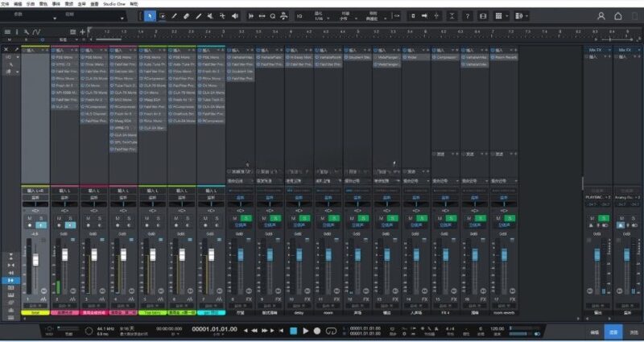Open the FSE Mono insert on channel 2
Image resolution: width=644 pixels, height=342 pixels.
(64, 57)
